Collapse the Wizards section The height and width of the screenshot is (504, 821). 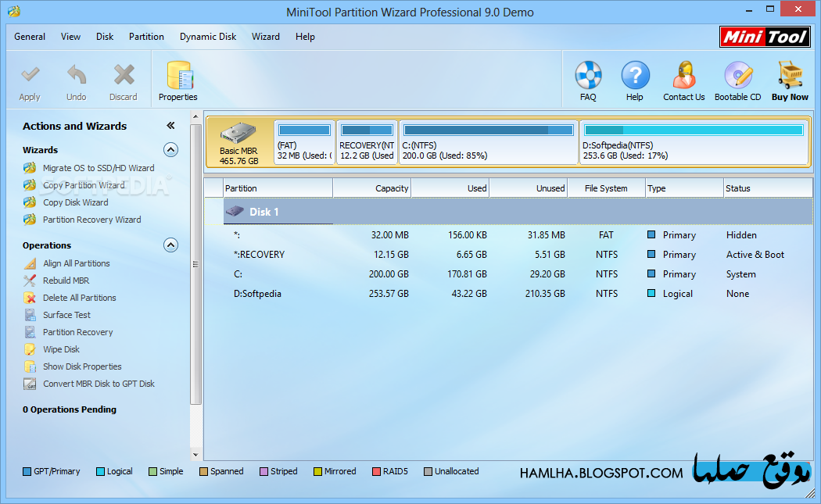[x=170, y=150]
